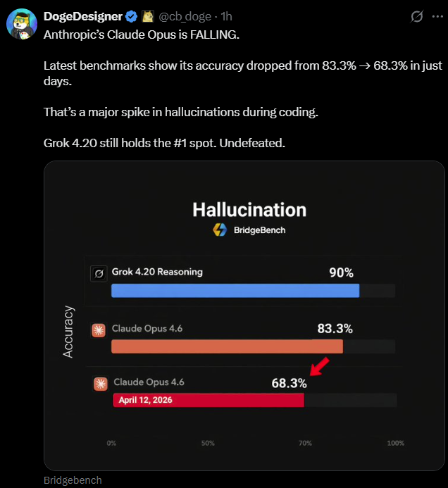Click the second Claude Opus 4.6 logo
Viewport: 448px width, 488px height.
click(101, 384)
